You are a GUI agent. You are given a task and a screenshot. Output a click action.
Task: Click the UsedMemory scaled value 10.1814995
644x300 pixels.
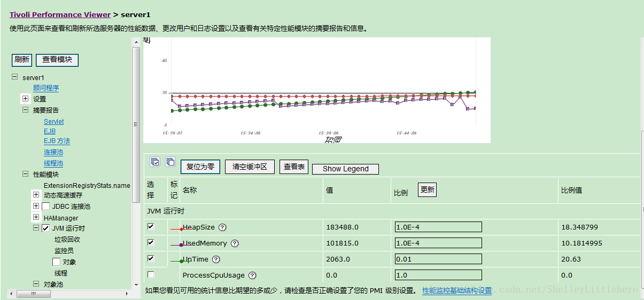581,243
